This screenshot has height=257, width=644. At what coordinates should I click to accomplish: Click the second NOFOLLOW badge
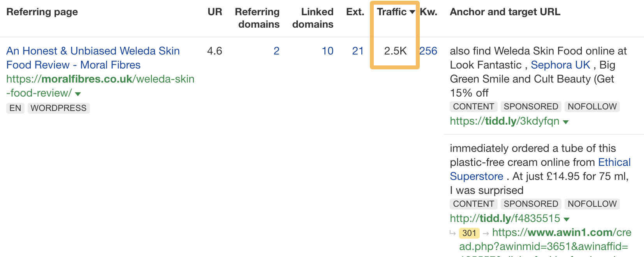[592, 204]
